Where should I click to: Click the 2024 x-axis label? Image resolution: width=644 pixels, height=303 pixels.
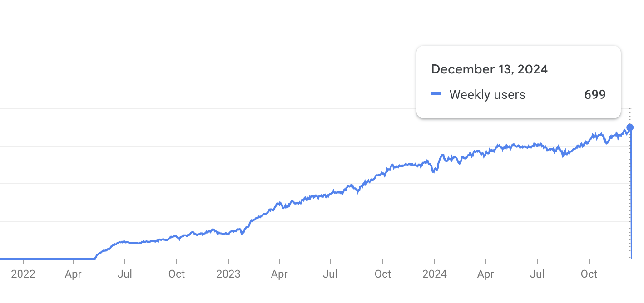(x=434, y=274)
